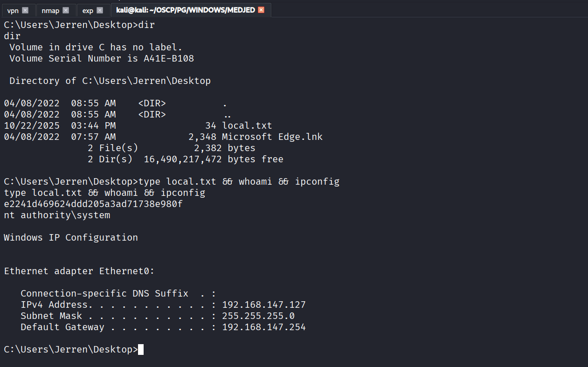
Task: Close the nmap tab
Action: click(66, 10)
